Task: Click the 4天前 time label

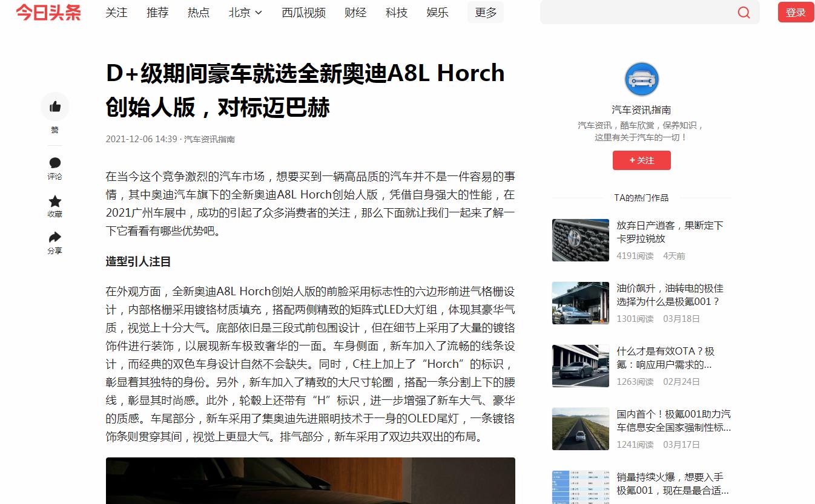Action: click(x=674, y=256)
